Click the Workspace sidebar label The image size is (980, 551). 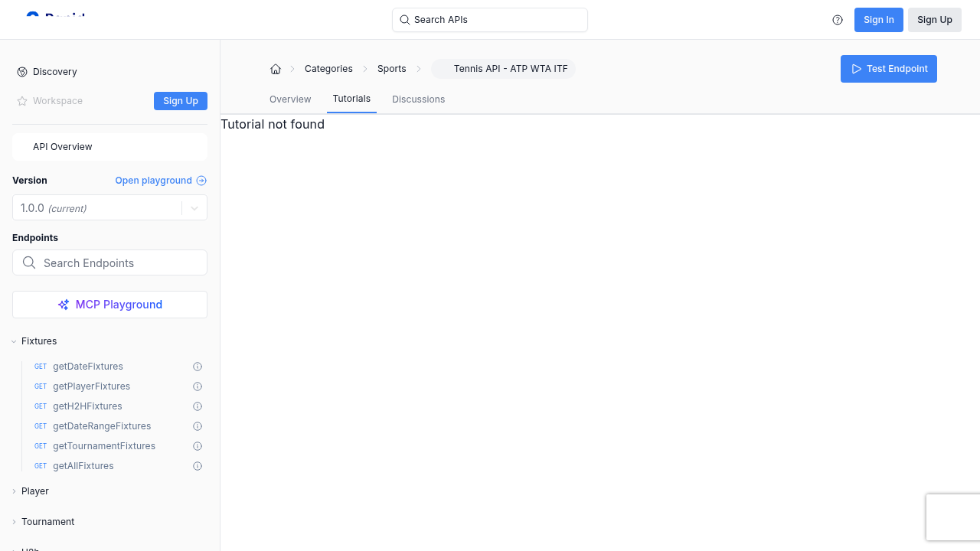pyautogui.click(x=57, y=101)
